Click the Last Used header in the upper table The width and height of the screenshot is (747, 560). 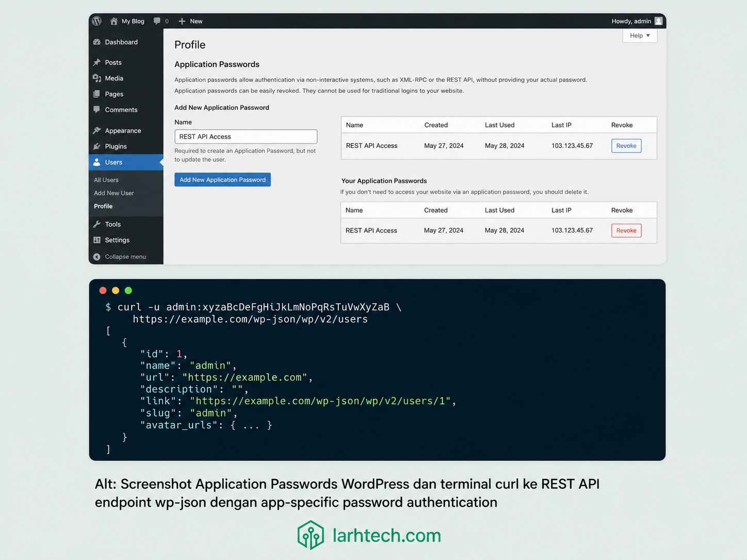tap(499, 125)
